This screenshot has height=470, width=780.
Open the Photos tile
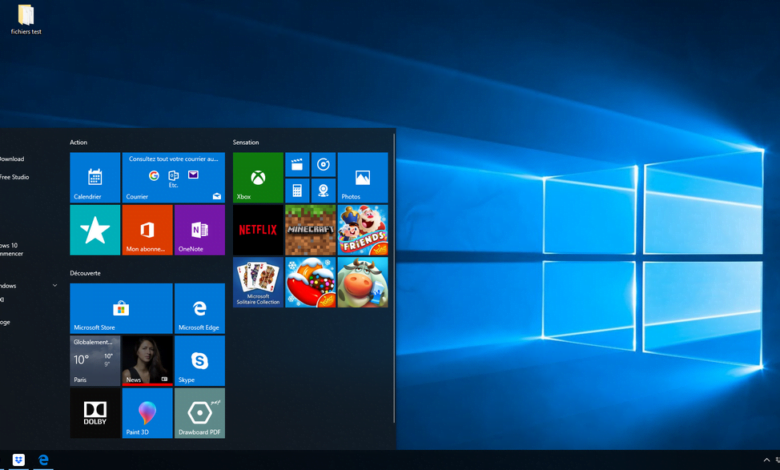click(363, 178)
